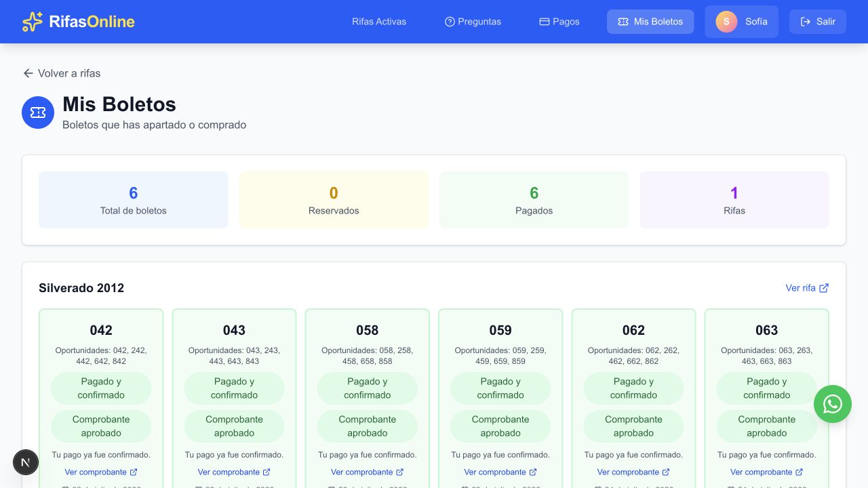The width and height of the screenshot is (868, 488).
Task: Click ticket number 062
Action: (x=633, y=330)
